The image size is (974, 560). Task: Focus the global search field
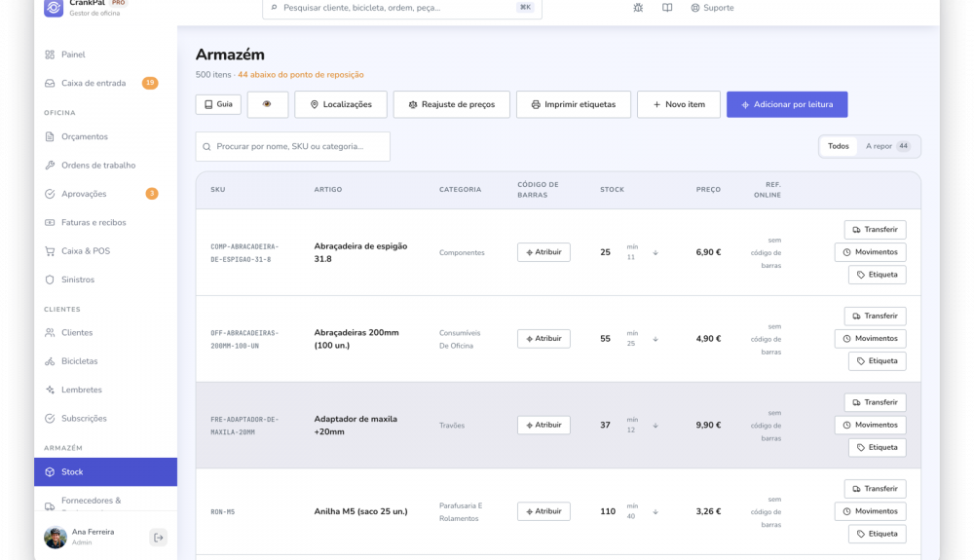[x=402, y=8]
